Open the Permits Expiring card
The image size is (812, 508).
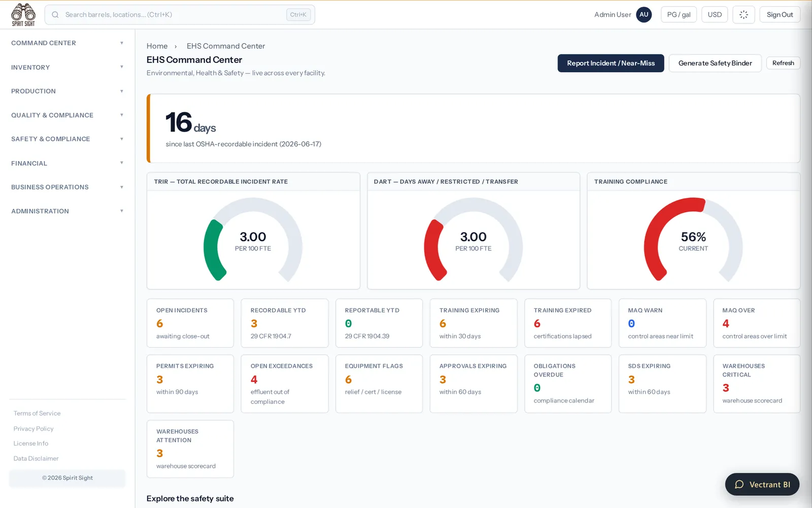coord(190,384)
